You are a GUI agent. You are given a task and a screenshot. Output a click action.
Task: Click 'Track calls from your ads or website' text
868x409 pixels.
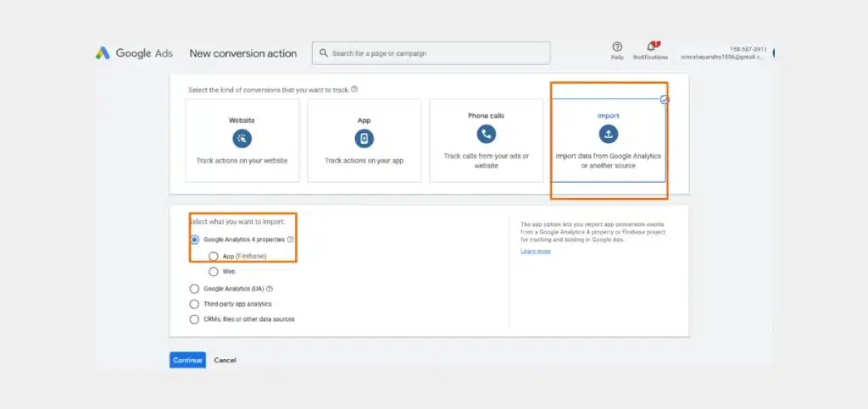[x=486, y=161]
